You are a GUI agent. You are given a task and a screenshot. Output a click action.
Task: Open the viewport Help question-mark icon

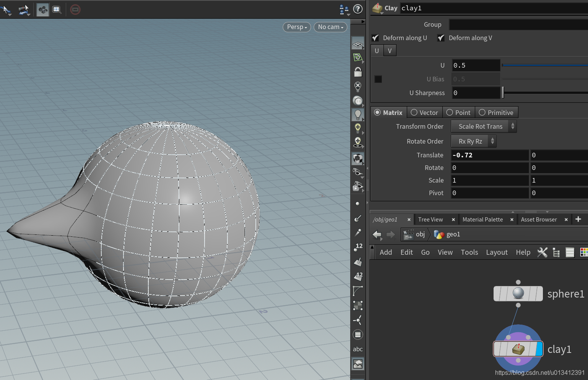(x=358, y=9)
